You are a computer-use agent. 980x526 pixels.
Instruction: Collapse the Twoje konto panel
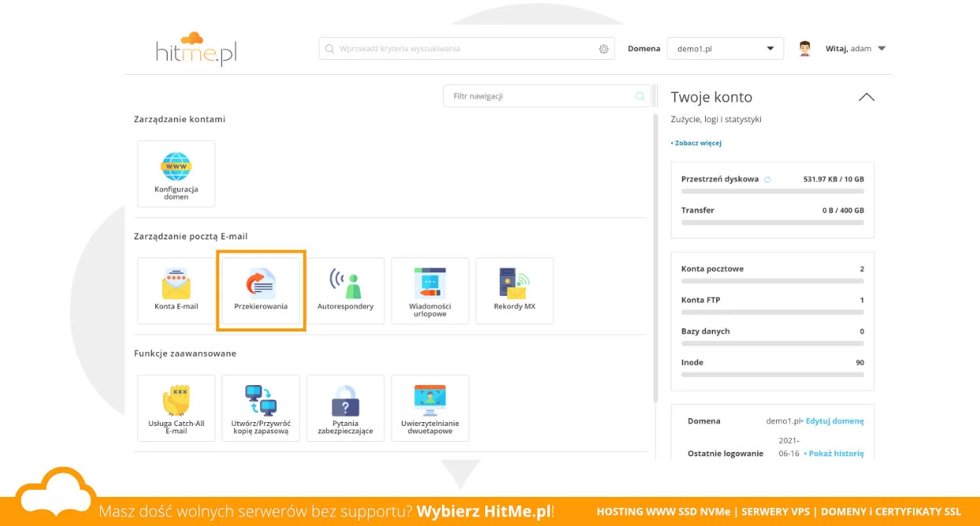(867, 97)
